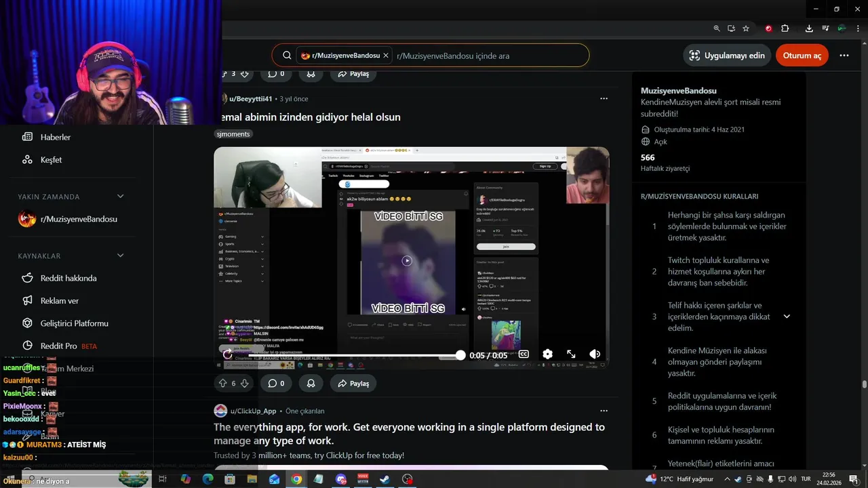Click the 566 weekly visitors count
The image size is (868, 488).
[x=648, y=157]
